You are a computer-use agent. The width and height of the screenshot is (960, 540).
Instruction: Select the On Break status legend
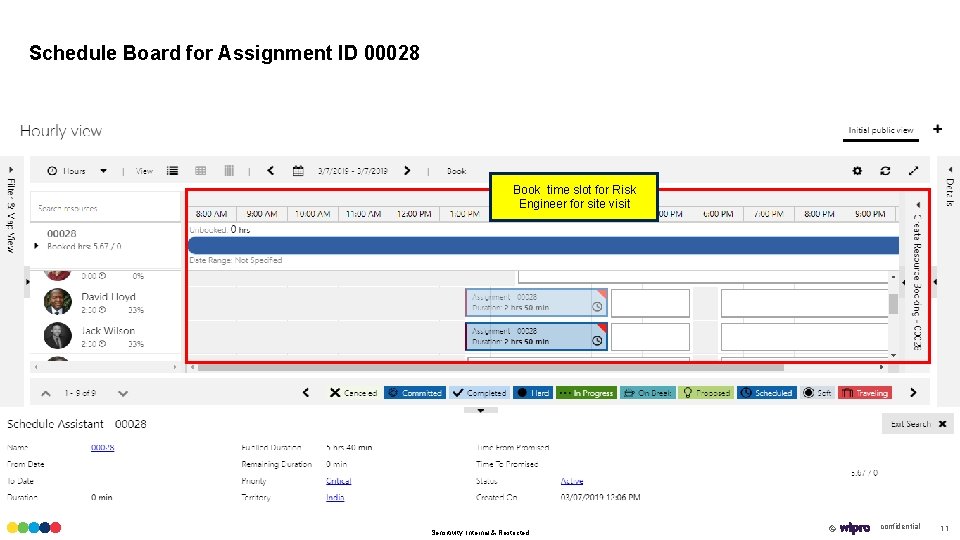coord(647,393)
